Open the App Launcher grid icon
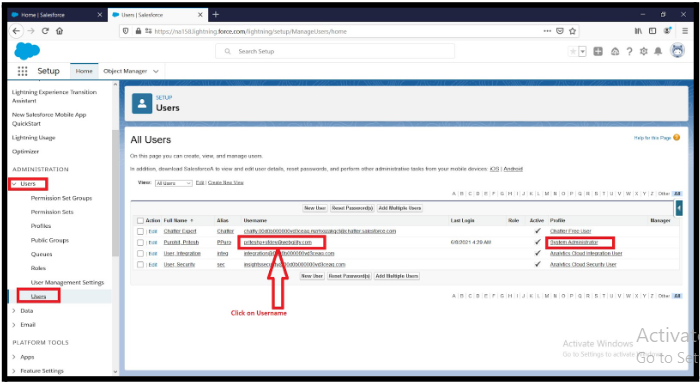Image resolution: width=700 pixels, height=384 pixels. pos(22,71)
